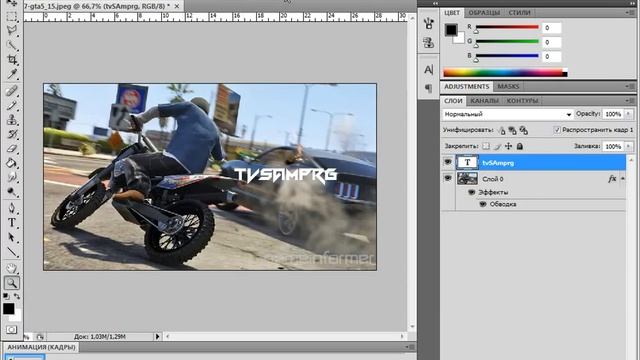Toggle visibility of Эффекты
The image size is (640, 360).
(x=471, y=192)
